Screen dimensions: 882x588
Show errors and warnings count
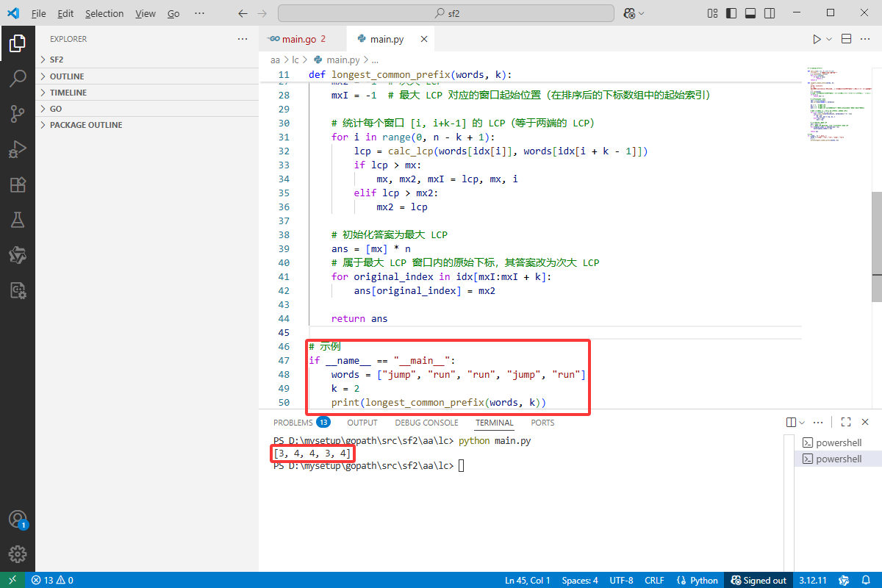(52, 580)
